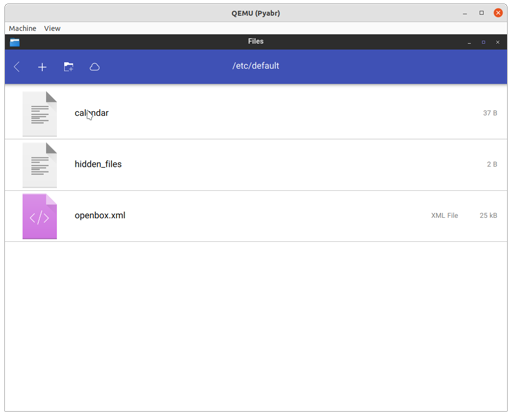Click the Files app icon in title bar

tap(15, 42)
